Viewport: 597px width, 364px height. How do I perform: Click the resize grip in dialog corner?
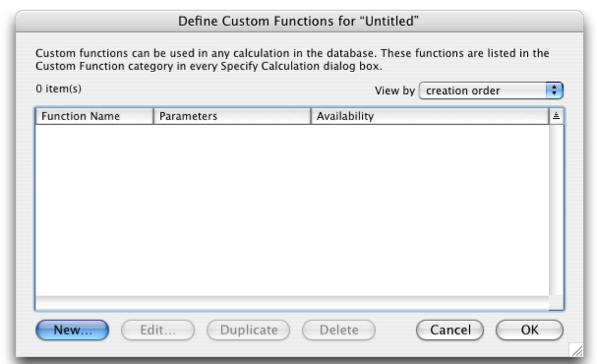[x=576, y=349]
